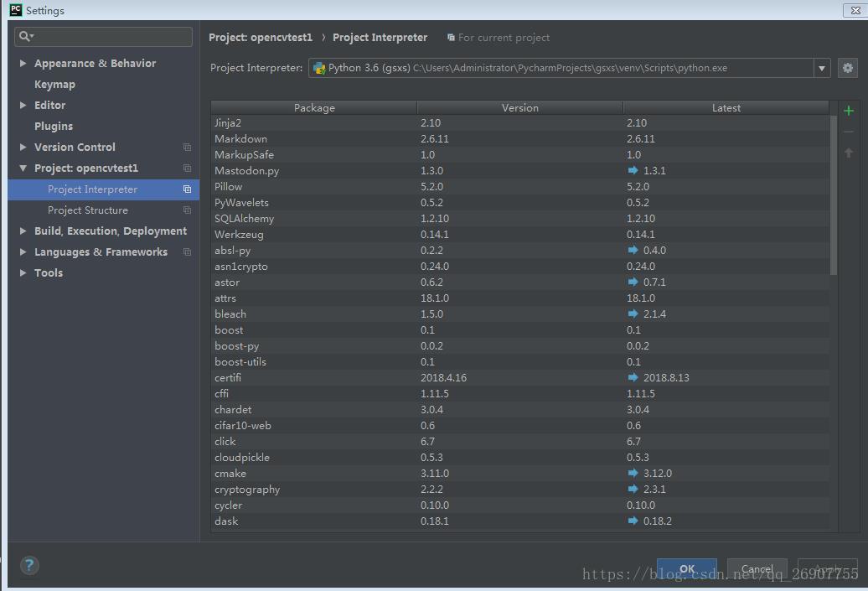Select the MarkupSafe package row
This screenshot has height=591, width=868.
point(519,154)
